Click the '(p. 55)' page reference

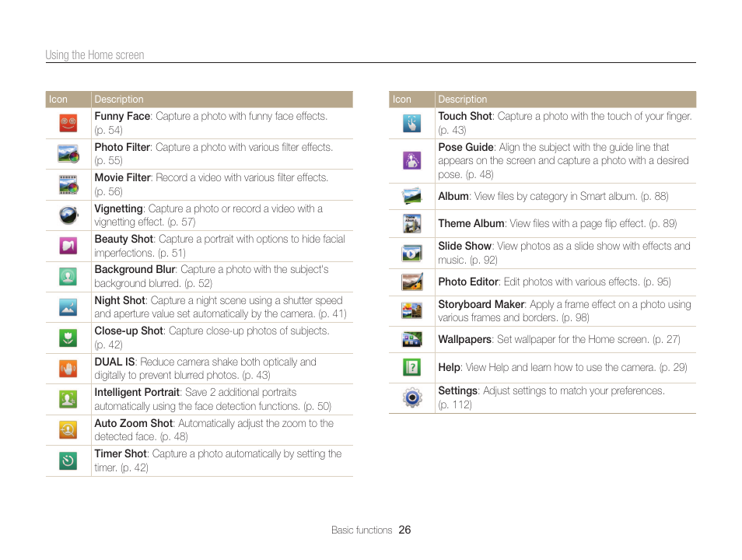pyautogui.click(x=108, y=160)
